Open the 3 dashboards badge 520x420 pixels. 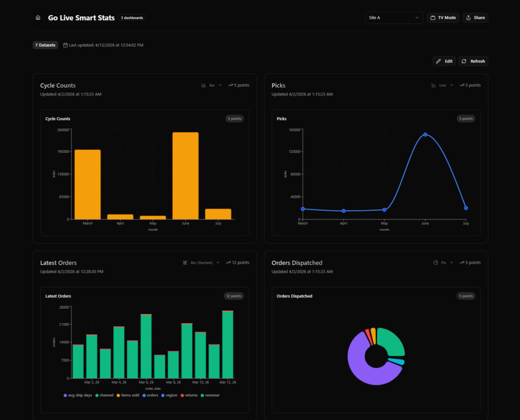point(132,18)
